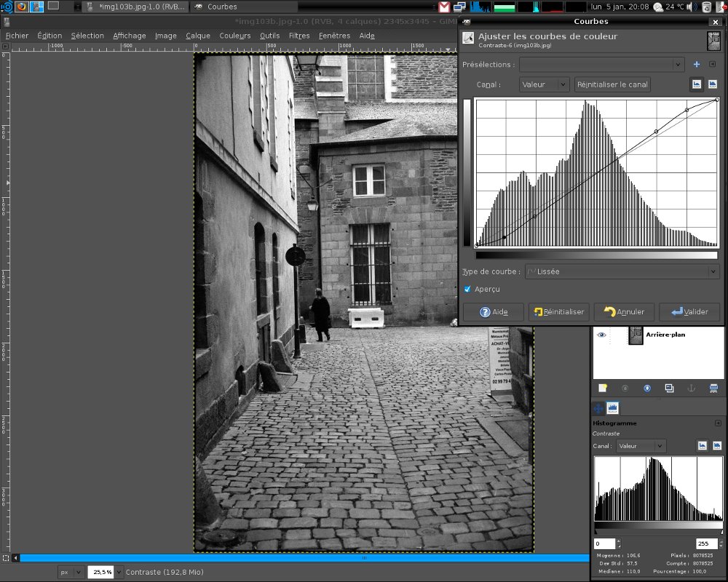This screenshot has width=728, height=582.
Task: Click the Aide button in Courbes dialog
Action: (494, 312)
